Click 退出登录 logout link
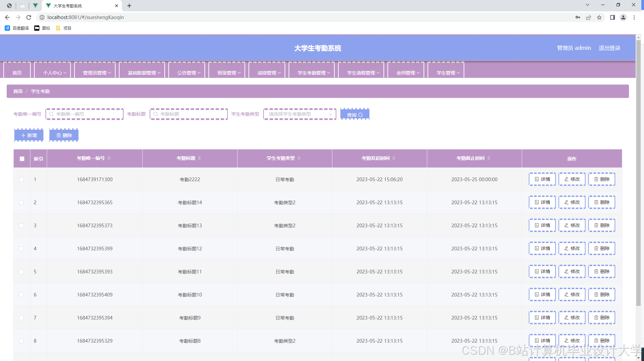The width and height of the screenshot is (644, 361). pyautogui.click(x=609, y=48)
